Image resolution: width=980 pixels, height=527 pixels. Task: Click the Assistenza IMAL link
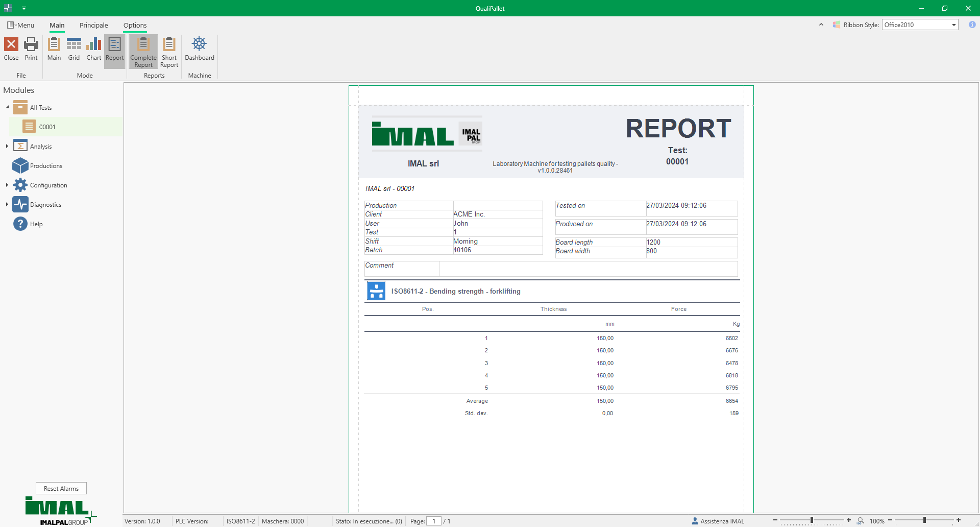click(722, 521)
